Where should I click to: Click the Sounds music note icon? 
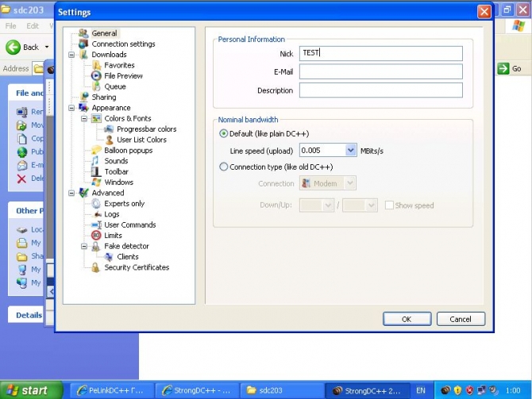pyautogui.click(x=96, y=161)
